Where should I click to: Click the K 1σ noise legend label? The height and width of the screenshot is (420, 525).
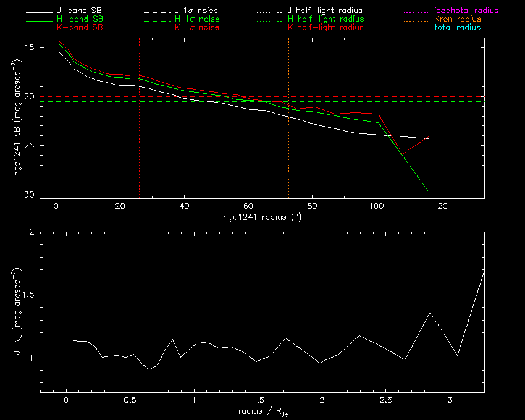click(x=199, y=28)
